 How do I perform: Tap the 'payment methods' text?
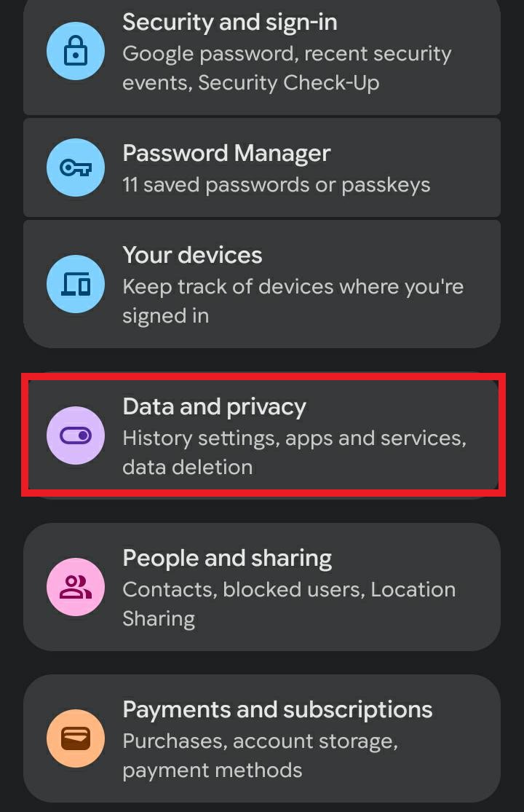(212, 770)
